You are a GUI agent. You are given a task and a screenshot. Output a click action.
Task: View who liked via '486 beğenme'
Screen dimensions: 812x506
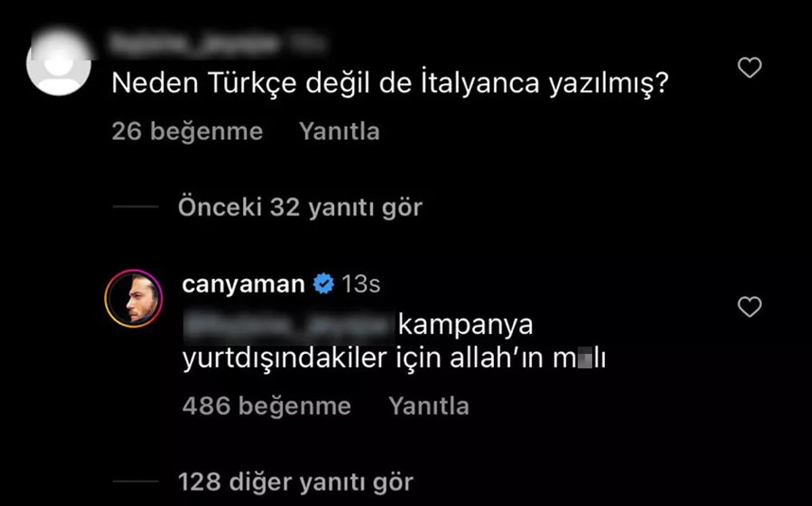coord(267,406)
